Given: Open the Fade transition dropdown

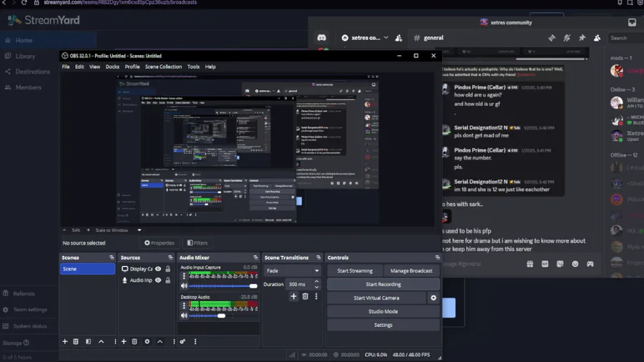Looking at the screenshot, I should click(x=292, y=271).
